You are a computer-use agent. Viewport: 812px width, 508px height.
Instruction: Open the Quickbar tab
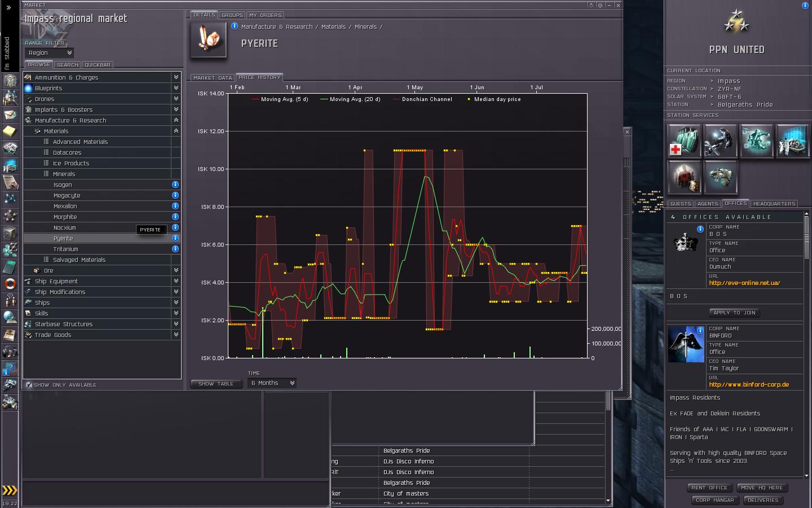tap(98, 65)
